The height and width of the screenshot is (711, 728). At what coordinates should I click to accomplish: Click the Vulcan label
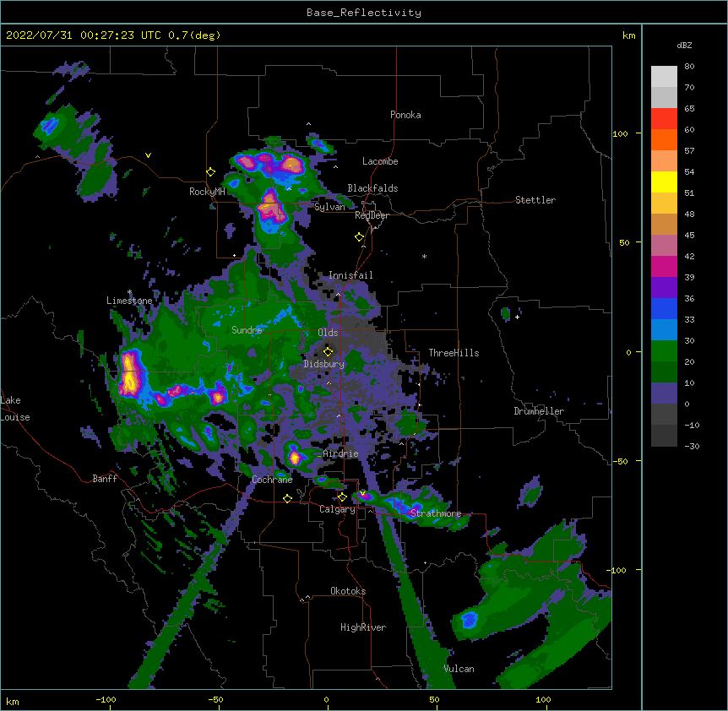[459, 669]
